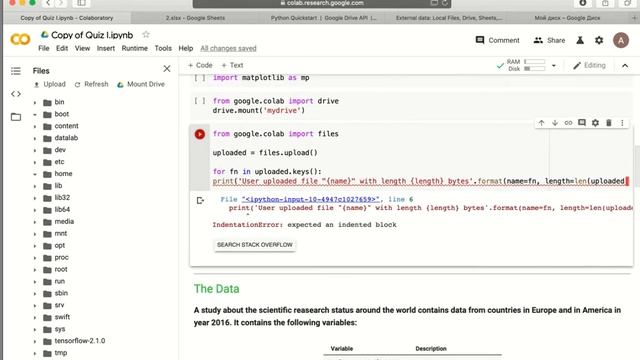Viewport: 640px width, 360px height.
Task: Click the drive.mount code cell
Action: pyautogui.click(x=411, y=106)
